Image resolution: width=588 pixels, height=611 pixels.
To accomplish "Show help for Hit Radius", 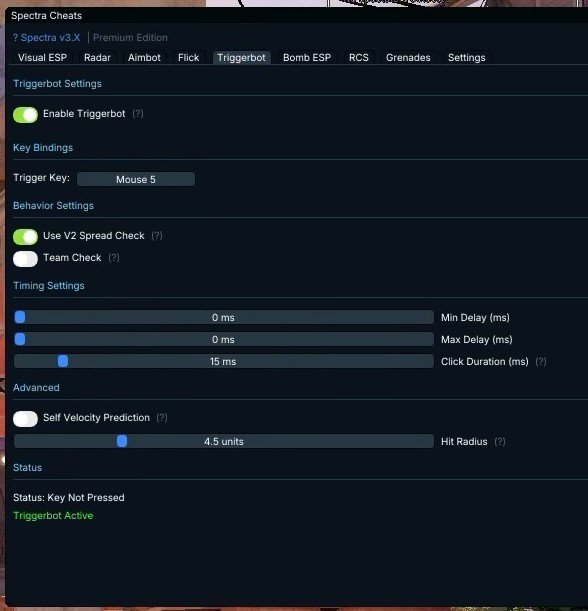I will (x=500, y=441).
